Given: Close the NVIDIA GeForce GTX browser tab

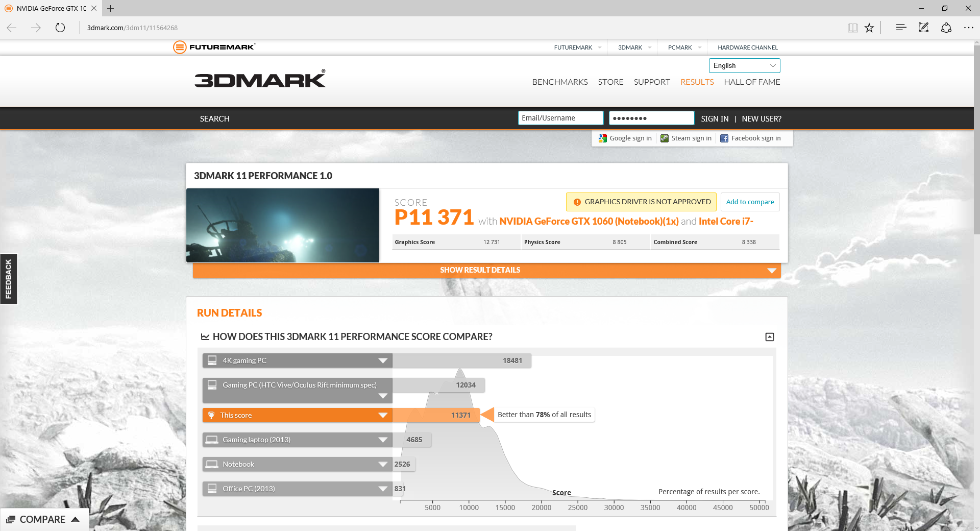Looking at the screenshot, I should click(x=94, y=8).
